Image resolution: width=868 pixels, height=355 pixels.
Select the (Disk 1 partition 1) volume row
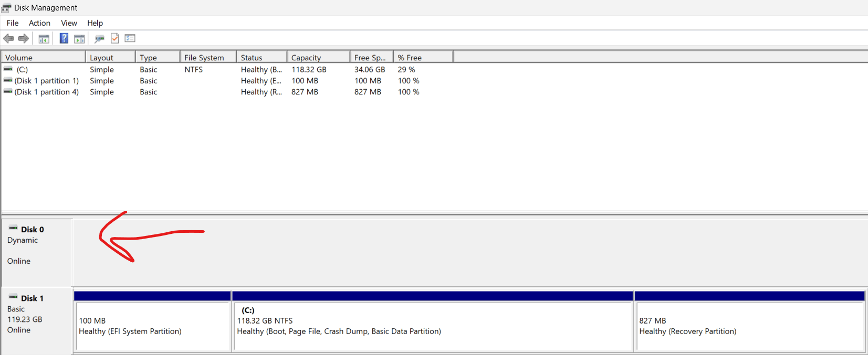tap(227, 81)
